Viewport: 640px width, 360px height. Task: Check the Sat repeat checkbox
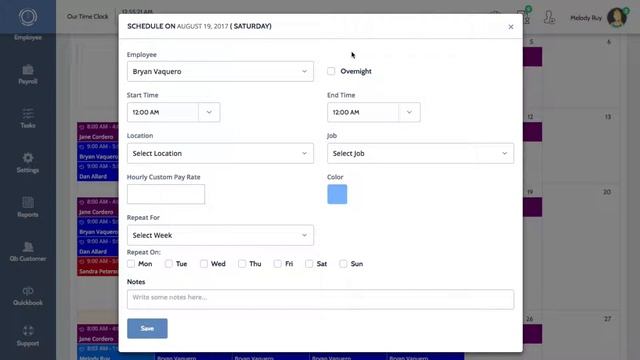coord(309,264)
